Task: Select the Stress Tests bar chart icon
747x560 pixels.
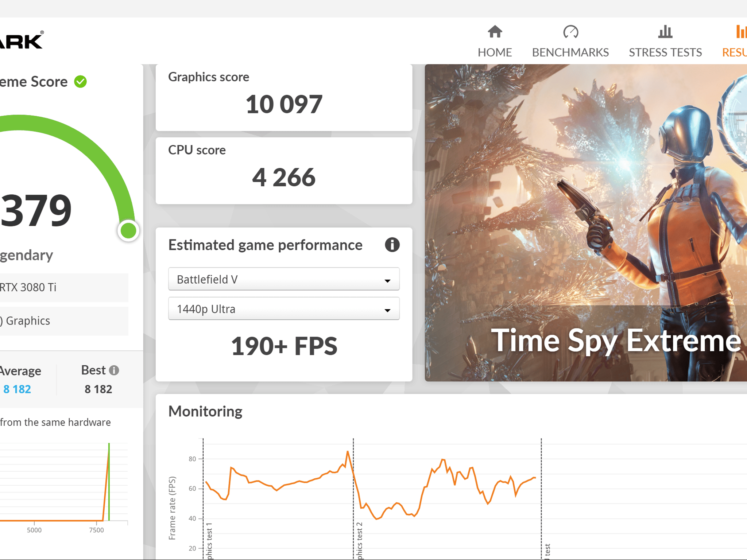Action: click(x=665, y=32)
